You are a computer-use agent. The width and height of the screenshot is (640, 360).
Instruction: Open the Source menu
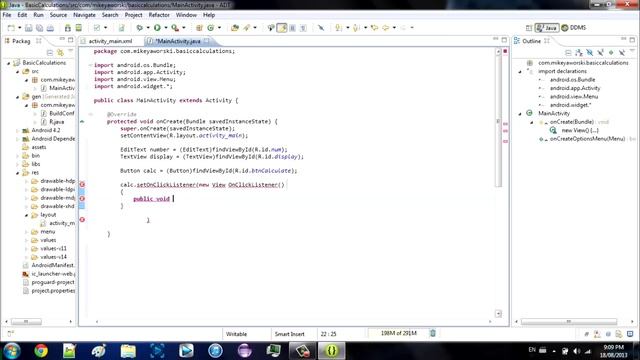58,15
